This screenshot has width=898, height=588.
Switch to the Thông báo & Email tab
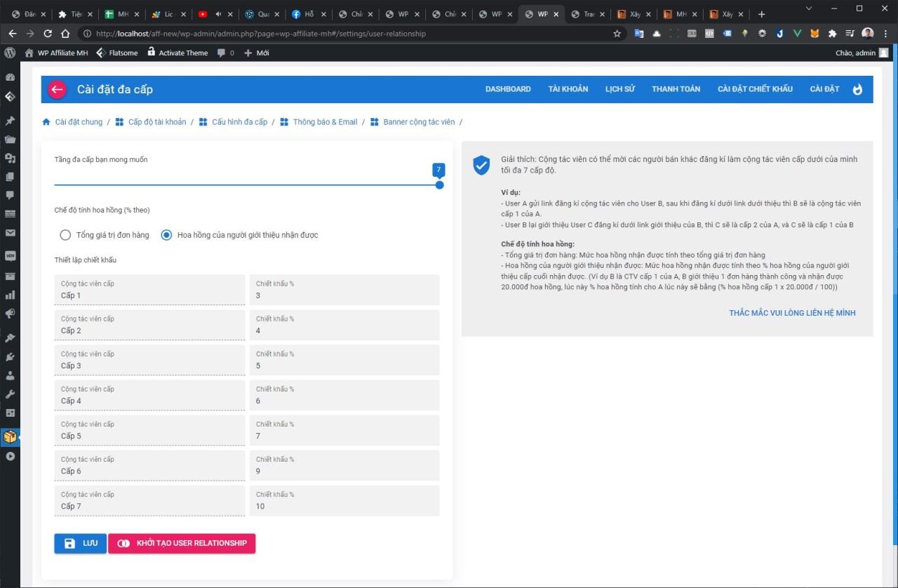(325, 121)
